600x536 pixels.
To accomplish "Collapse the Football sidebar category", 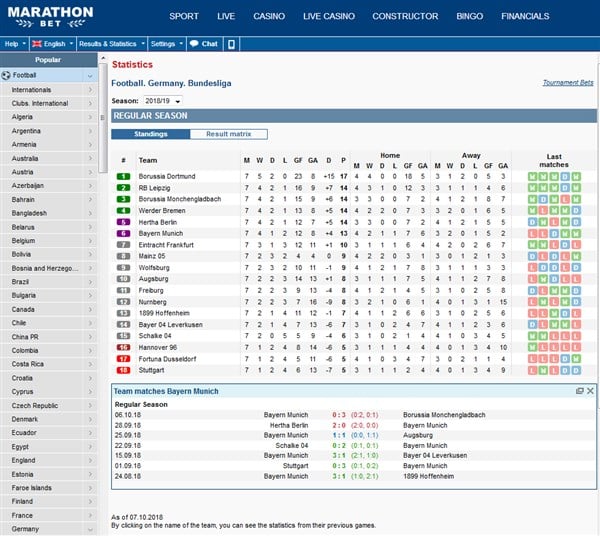I will (90, 76).
